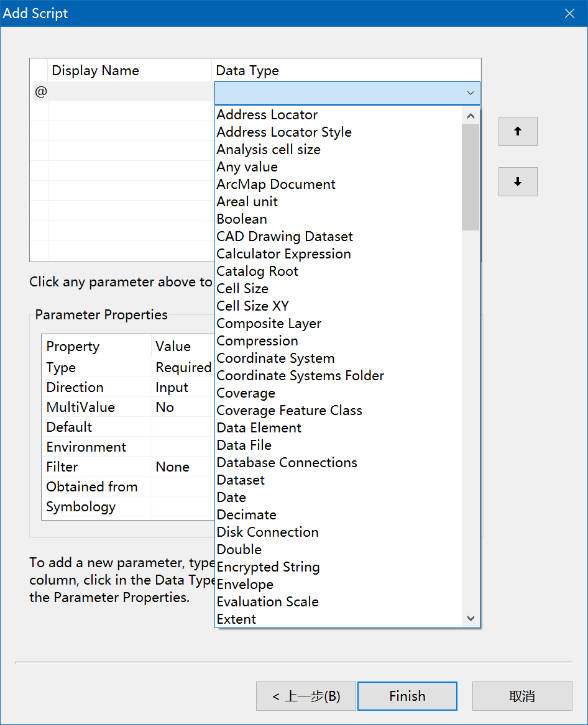Select the MultiValue property row
588x725 pixels.
click(x=128, y=408)
